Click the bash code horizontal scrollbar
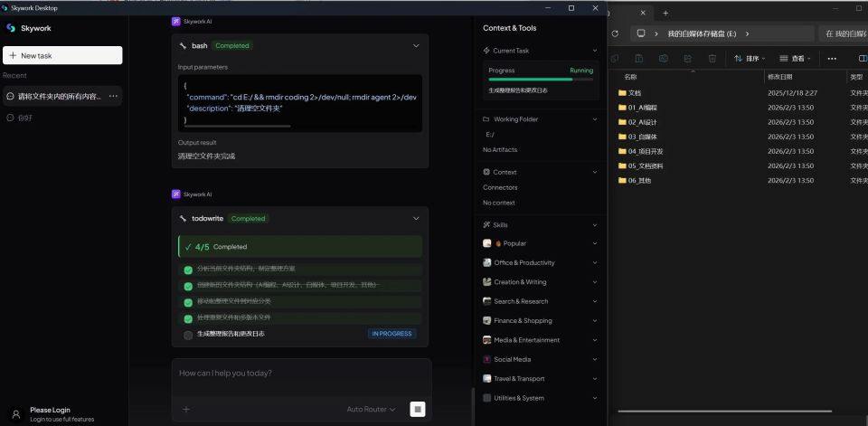The height and width of the screenshot is (426, 868). pyautogui.click(x=237, y=127)
